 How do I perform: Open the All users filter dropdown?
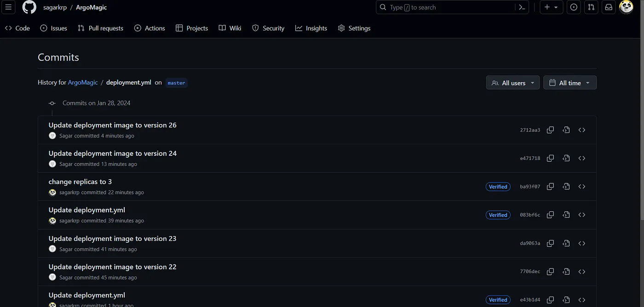click(x=513, y=83)
